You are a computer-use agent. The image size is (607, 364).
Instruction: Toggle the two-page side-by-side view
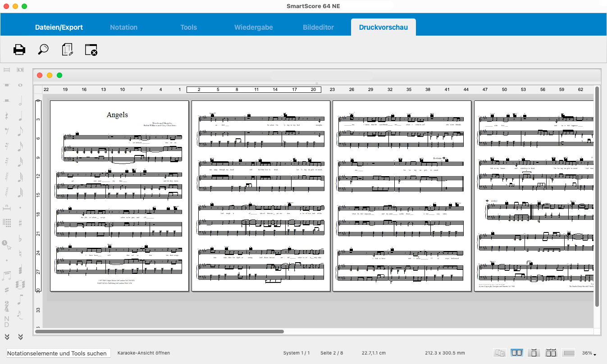coord(517,353)
